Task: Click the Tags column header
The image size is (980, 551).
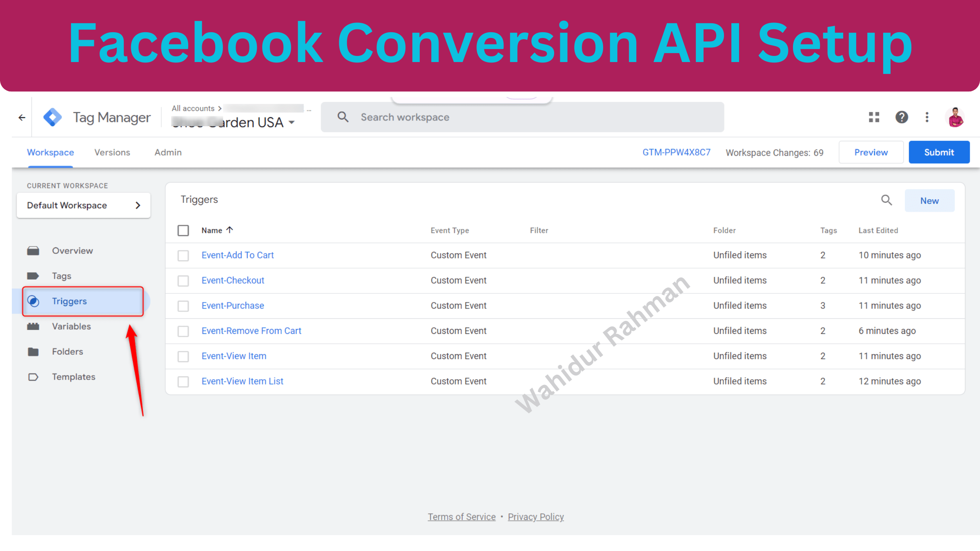Action: pos(829,230)
